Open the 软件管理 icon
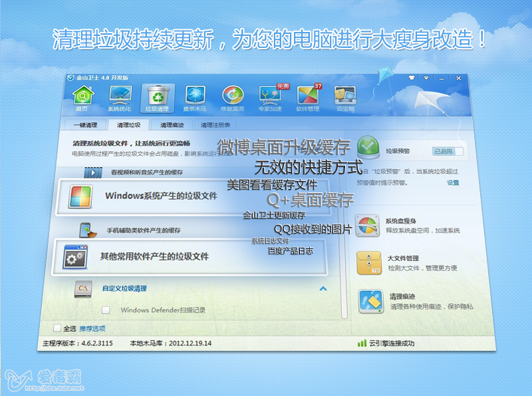Screen dimensions: 532x396 tap(308, 95)
